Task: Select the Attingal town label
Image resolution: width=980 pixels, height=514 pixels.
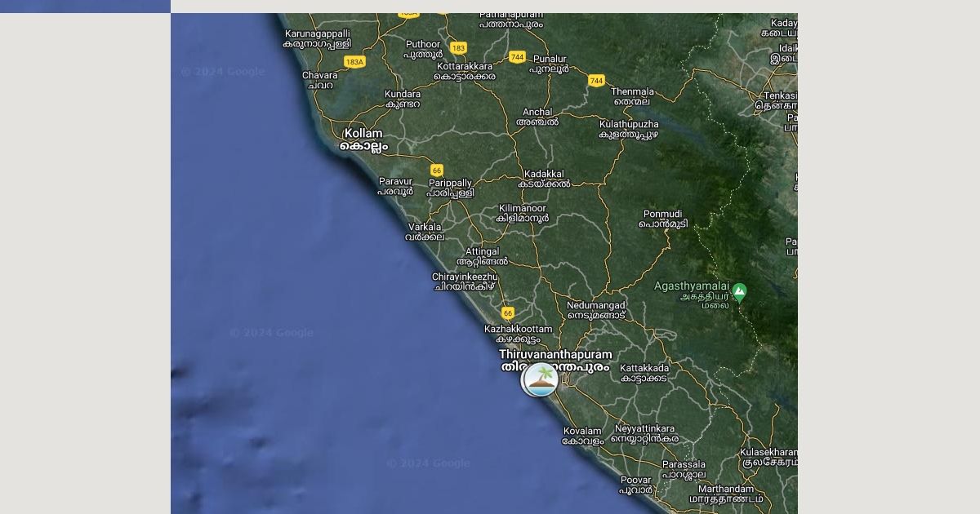Action: pyautogui.click(x=482, y=256)
